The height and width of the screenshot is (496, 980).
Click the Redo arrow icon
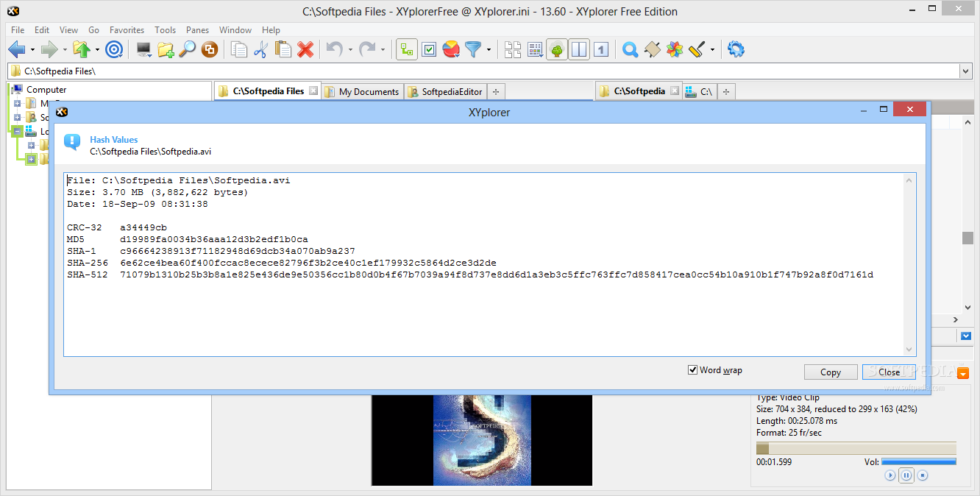367,49
